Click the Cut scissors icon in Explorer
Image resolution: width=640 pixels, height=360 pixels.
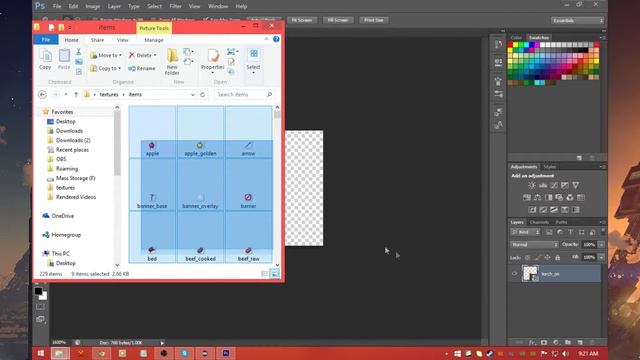point(78,52)
